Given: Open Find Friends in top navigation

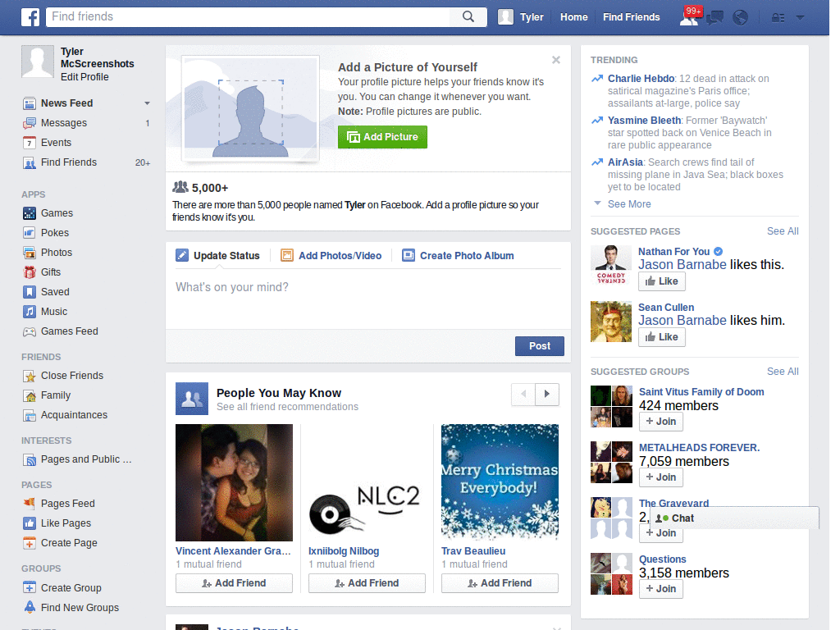Looking at the screenshot, I should (631, 17).
